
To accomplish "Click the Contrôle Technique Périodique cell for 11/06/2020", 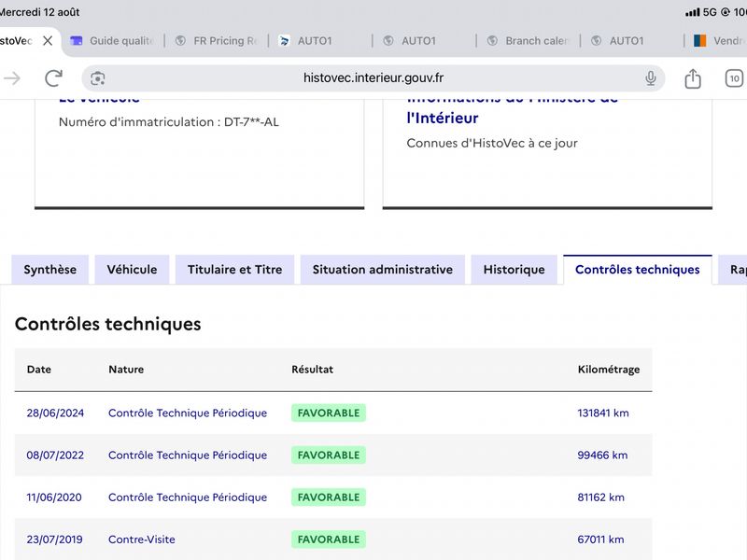I will point(188,497).
